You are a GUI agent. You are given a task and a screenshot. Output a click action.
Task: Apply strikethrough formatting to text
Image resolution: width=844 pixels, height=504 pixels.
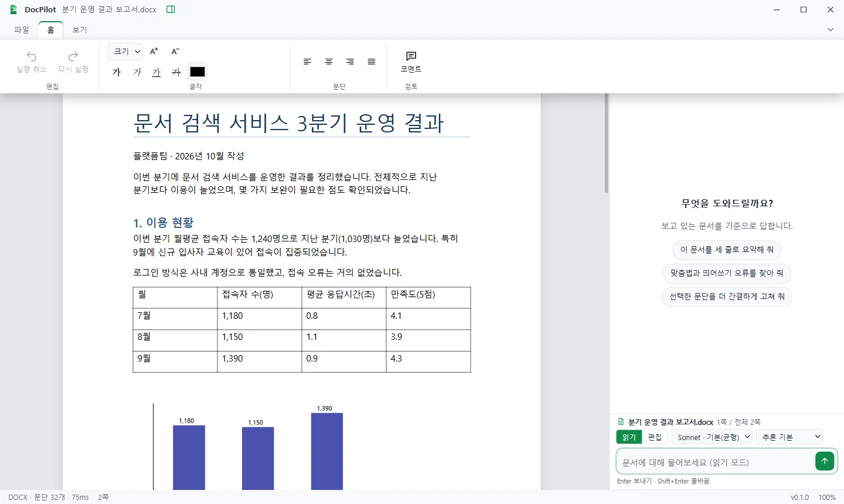(x=176, y=72)
